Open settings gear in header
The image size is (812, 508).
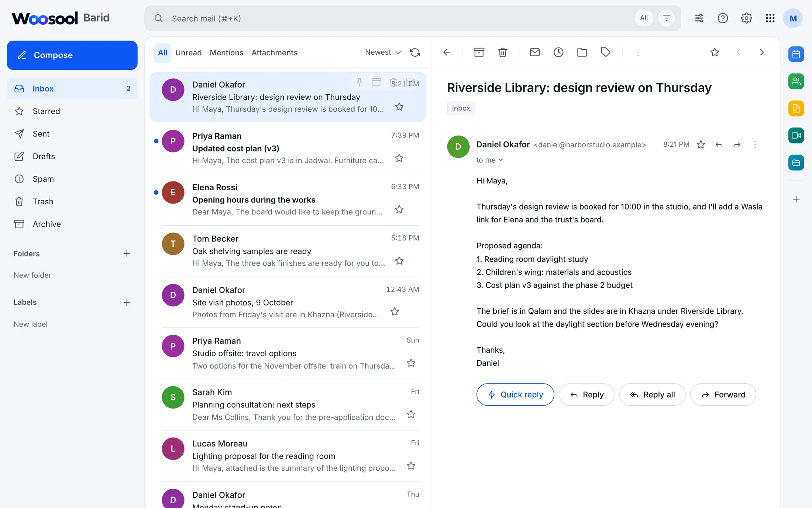click(x=746, y=18)
